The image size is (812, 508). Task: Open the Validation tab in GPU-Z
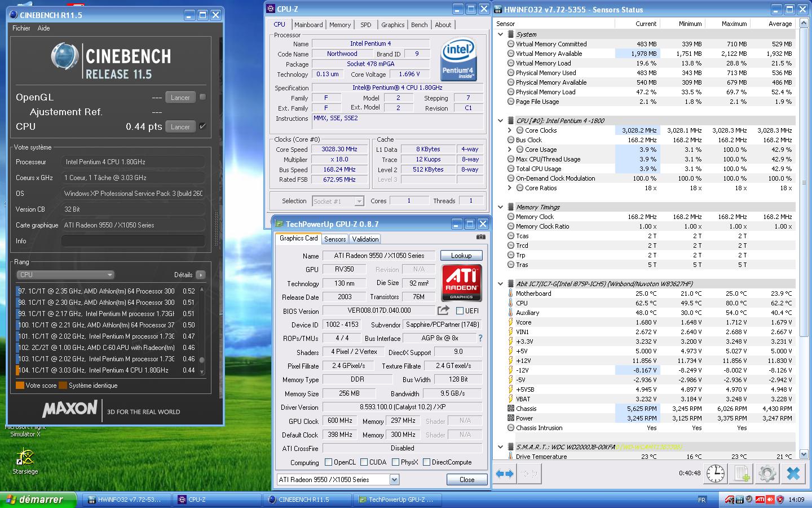[365, 239]
